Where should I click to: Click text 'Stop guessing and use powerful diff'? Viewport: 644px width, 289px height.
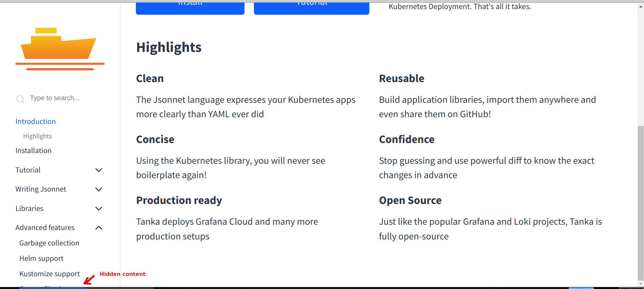coord(450,161)
